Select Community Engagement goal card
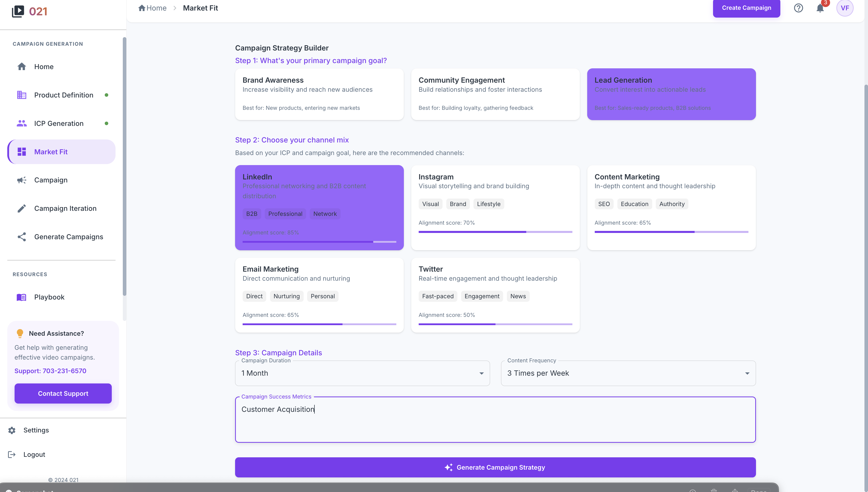This screenshot has width=868, height=492. (495, 94)
